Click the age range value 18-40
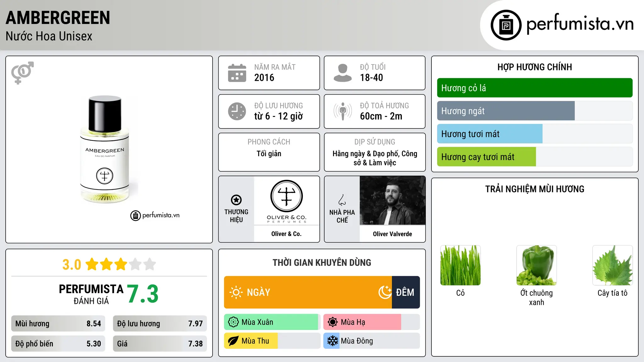 pyautogui.click(x=371, y=78)
